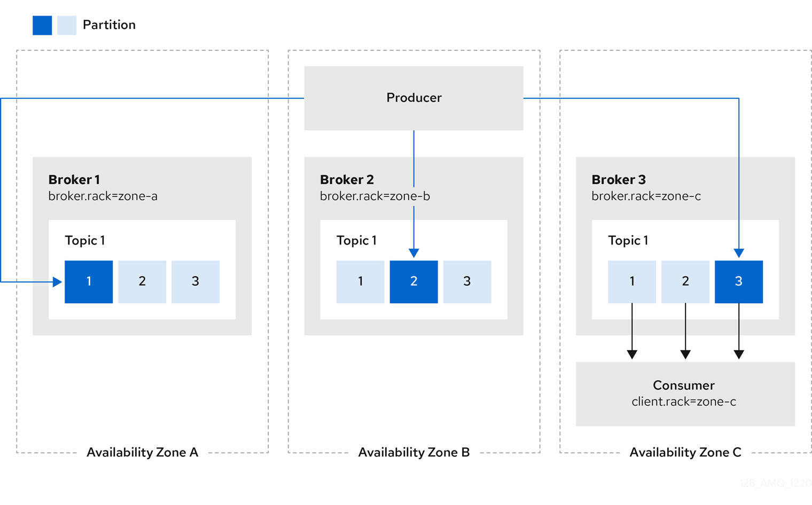
Task: Select partition 2 in Broker 2
Action: pos(413,281)
